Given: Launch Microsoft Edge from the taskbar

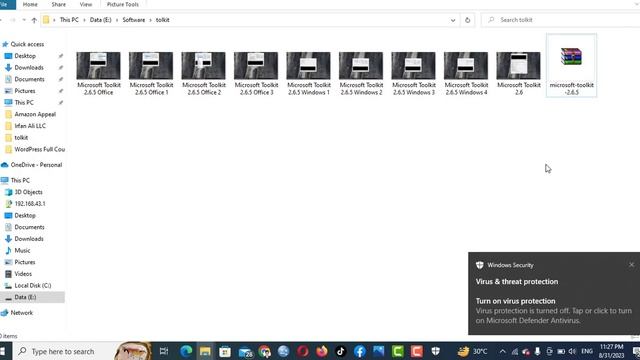Looking at the screenshot, I should pos(186,351).
